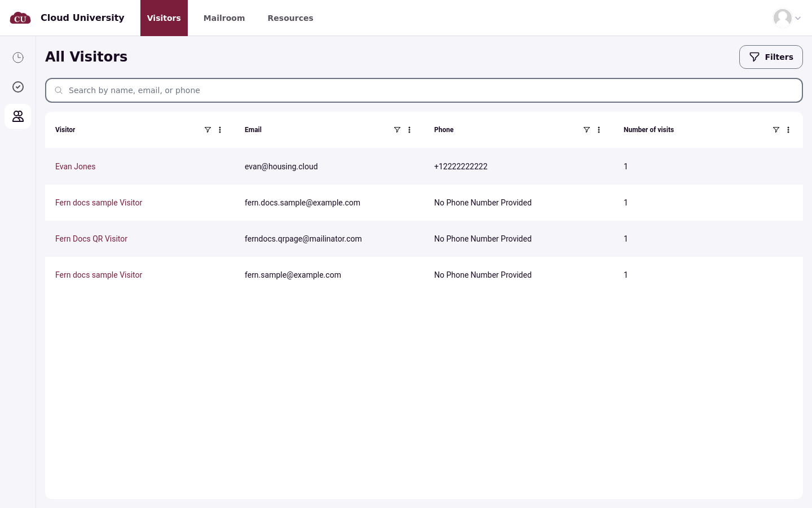Select the +12222222222 phone cell
This screenshot has height=508, width=812.
click(461, 167)
